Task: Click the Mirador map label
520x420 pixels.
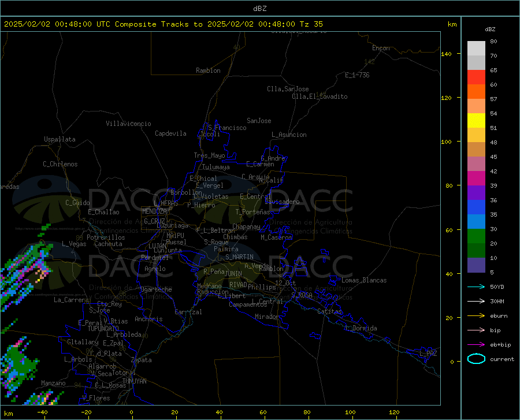Action: pyautogui.click(x=266, y=317)
